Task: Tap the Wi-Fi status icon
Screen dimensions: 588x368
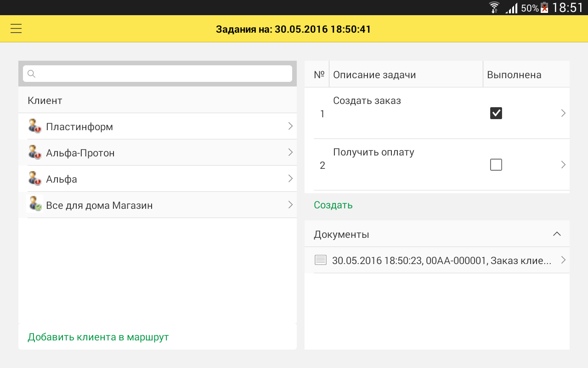Action: 494,7
